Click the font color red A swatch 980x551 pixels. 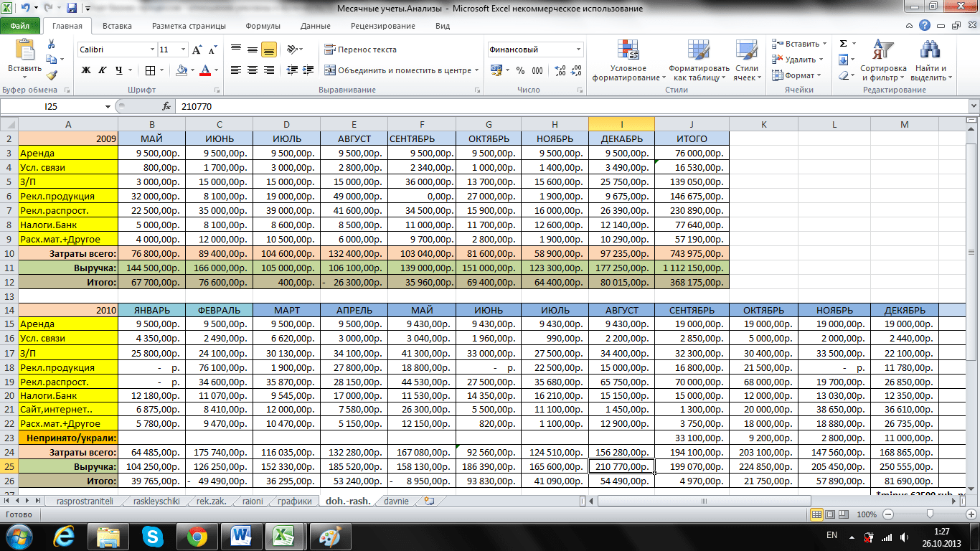point(205,70)
